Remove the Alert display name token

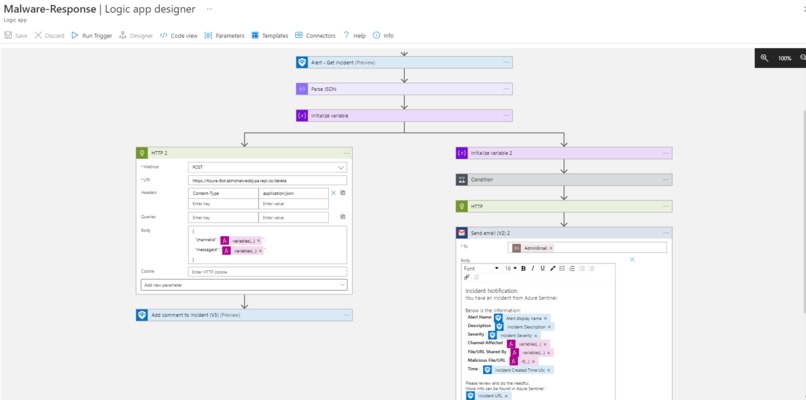pos(545,318)
